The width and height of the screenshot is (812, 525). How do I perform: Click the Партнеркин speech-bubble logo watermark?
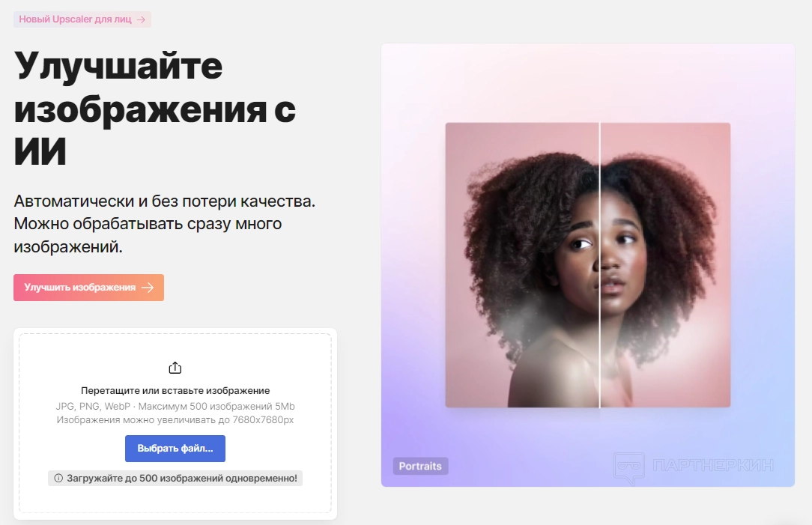click(629, 467)
